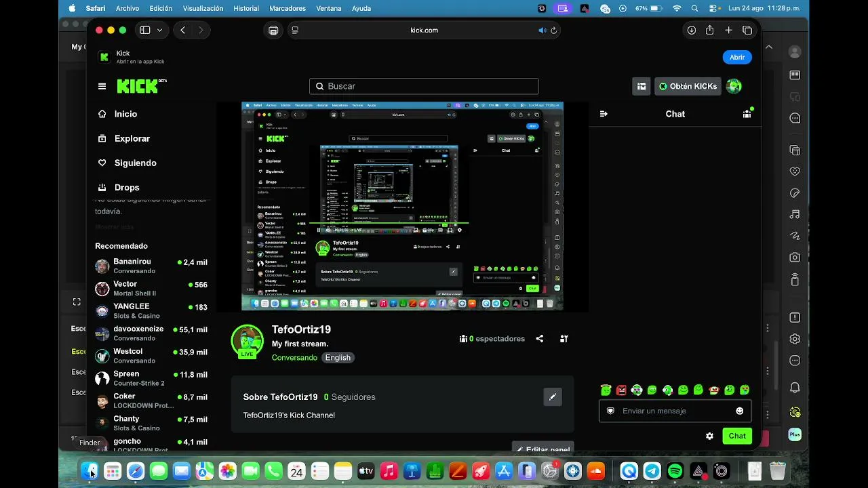The width and height of the screenshot is (868, 488).
Task: Open Spotify from the Dock
Action: pos(675,470)
